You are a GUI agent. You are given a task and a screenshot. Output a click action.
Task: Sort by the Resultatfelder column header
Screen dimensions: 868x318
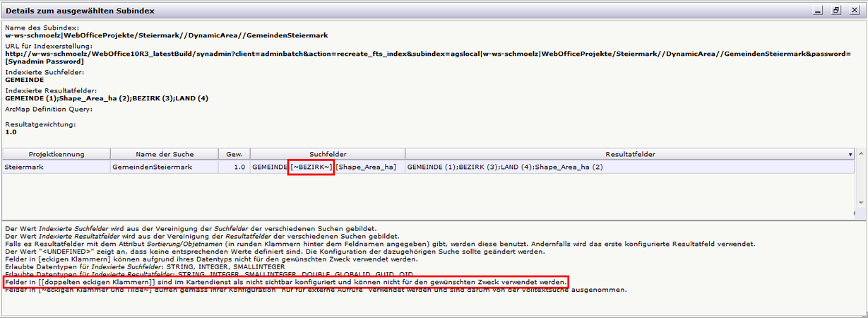(630, 153)
